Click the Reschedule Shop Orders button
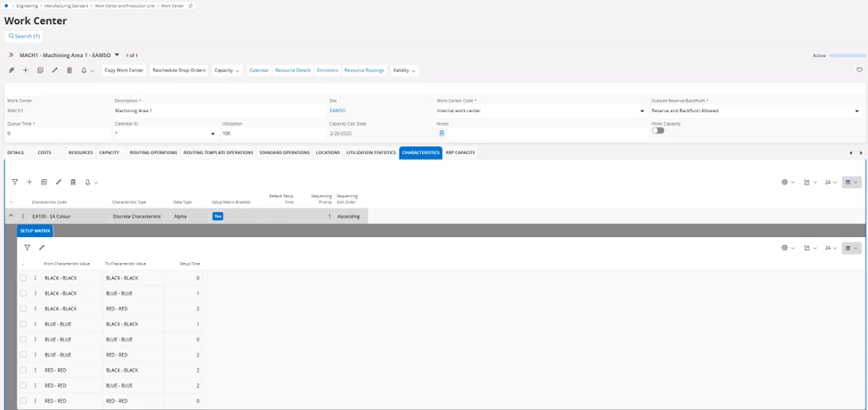Image resolution: width=868 pixels, height=410 pixels. [179, 70]
